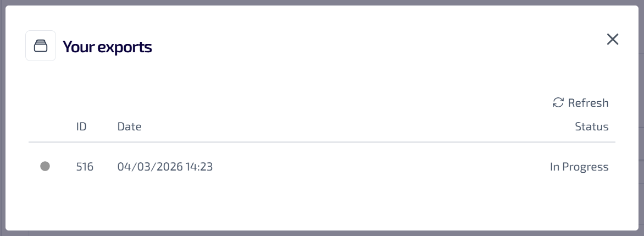Click the gray status dot for export 516
The width and height of the screenshot is (644, 236).
pos(45,166)
